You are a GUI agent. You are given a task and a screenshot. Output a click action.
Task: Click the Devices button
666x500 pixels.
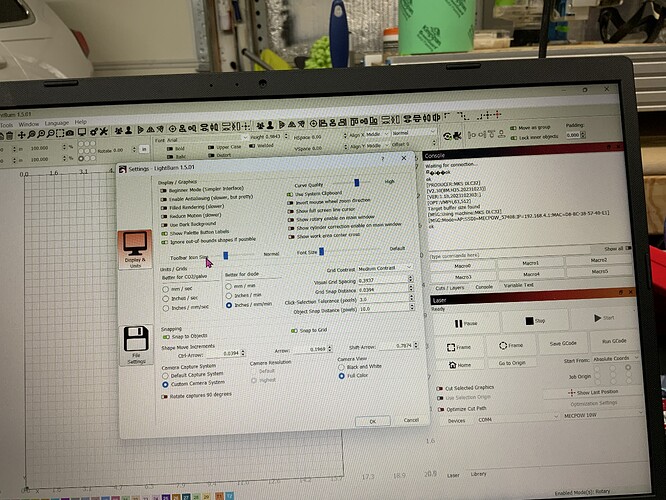click(x=456, y=421)
